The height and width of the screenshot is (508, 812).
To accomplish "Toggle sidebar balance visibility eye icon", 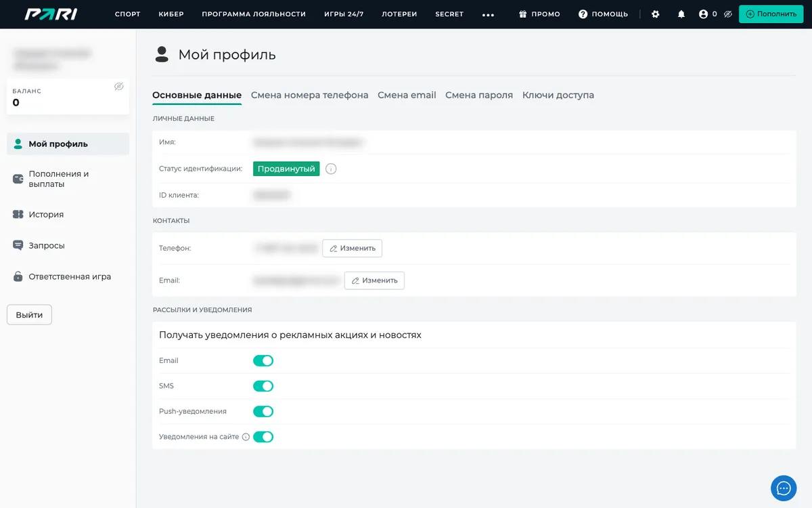I will coord(119,87).
